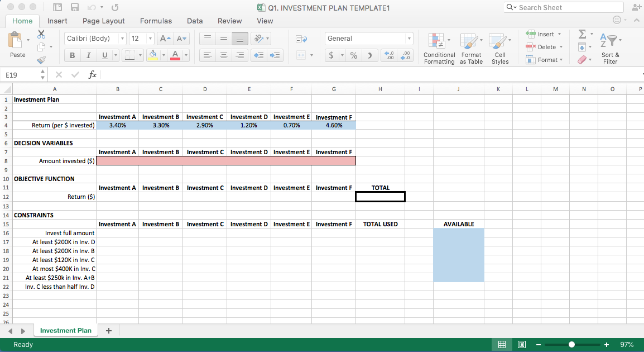Expand the font size dropdown

pos(150,38)
